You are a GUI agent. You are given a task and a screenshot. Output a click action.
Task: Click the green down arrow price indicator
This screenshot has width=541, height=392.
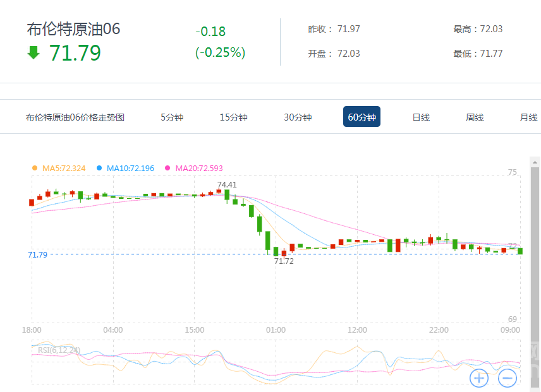[x=33, y=52]
